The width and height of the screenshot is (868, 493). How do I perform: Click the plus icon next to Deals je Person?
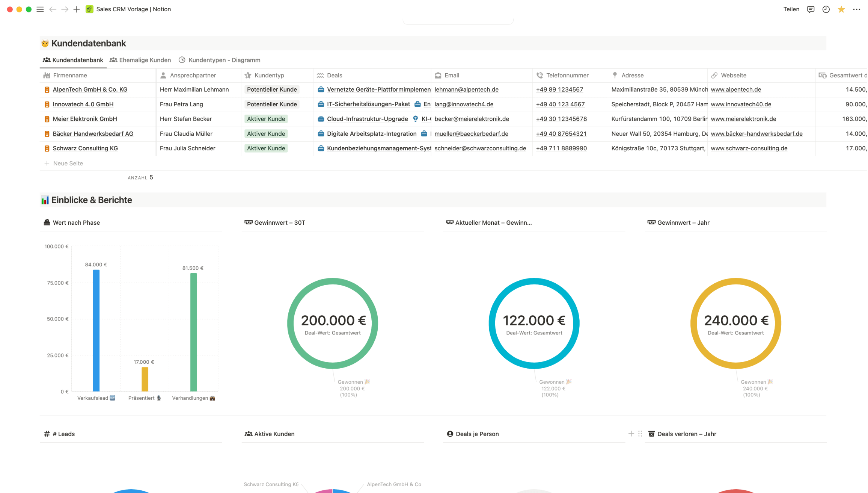click(631, 434)
